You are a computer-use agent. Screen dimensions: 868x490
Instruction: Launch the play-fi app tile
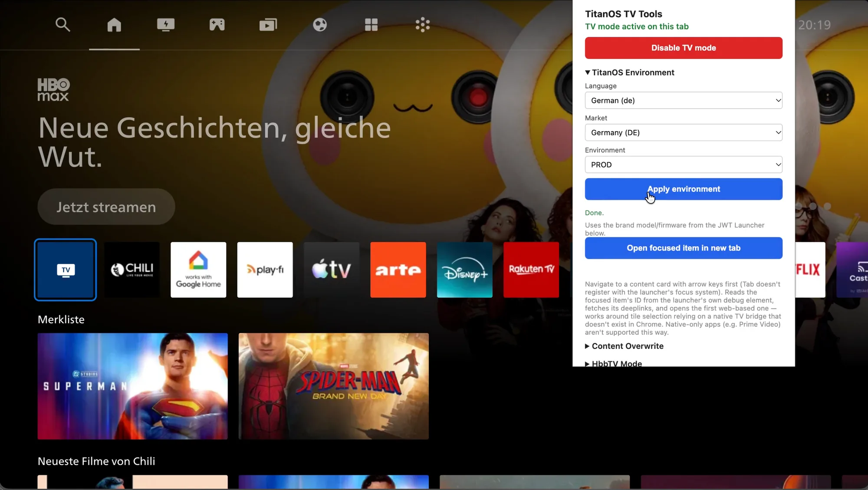click(265, 270)
